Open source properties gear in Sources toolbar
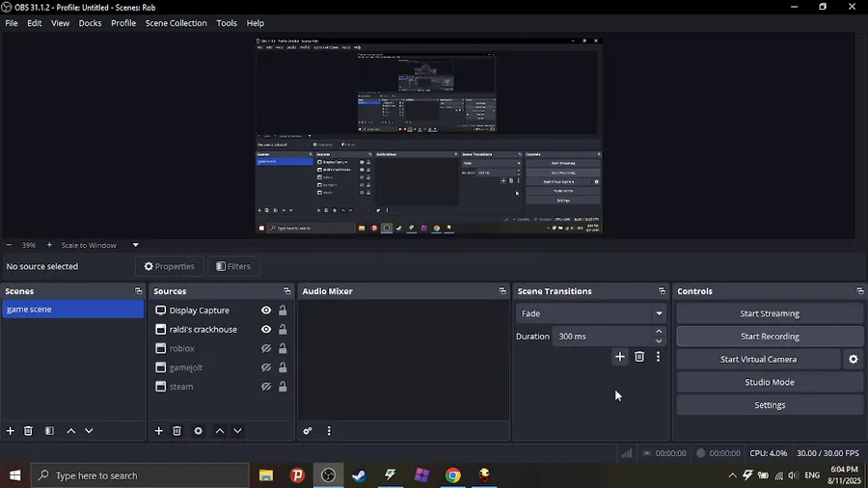Viewport: 868px width, 488px height. point(198,431)
